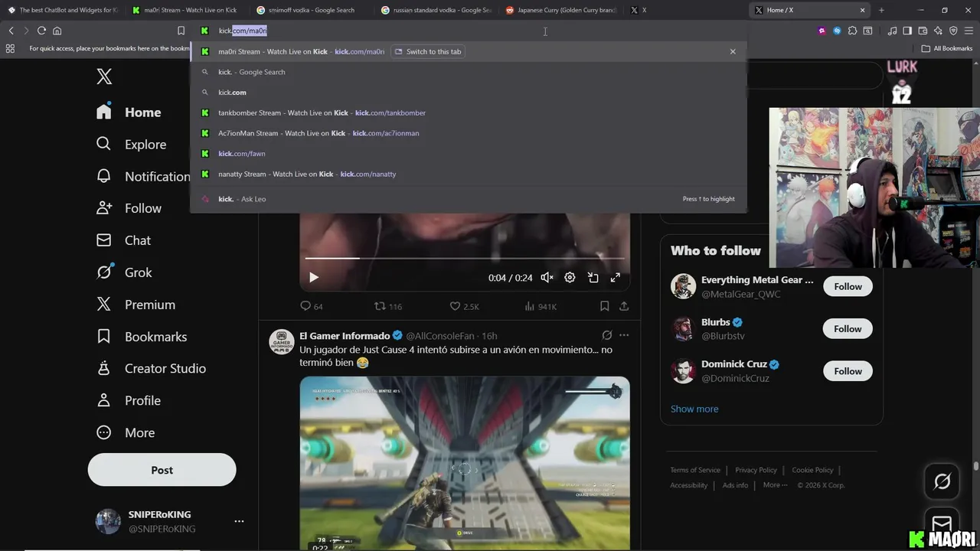Expand the footer More dropdown
The image size is (980, 551).
point(775,485)
